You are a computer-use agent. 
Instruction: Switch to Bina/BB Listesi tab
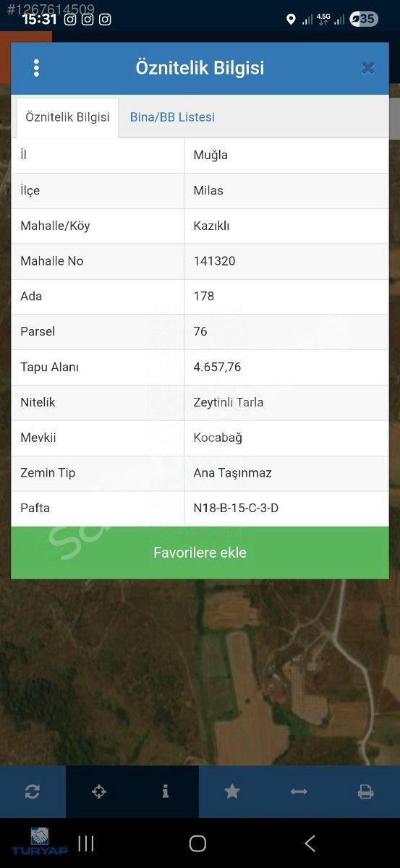(172, 117)
